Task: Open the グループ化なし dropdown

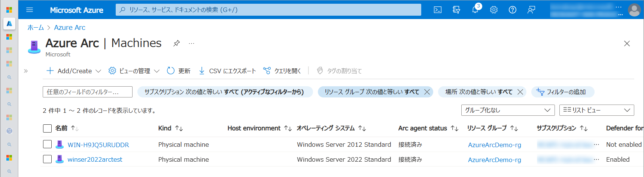Action: click(x=508, y=110)
